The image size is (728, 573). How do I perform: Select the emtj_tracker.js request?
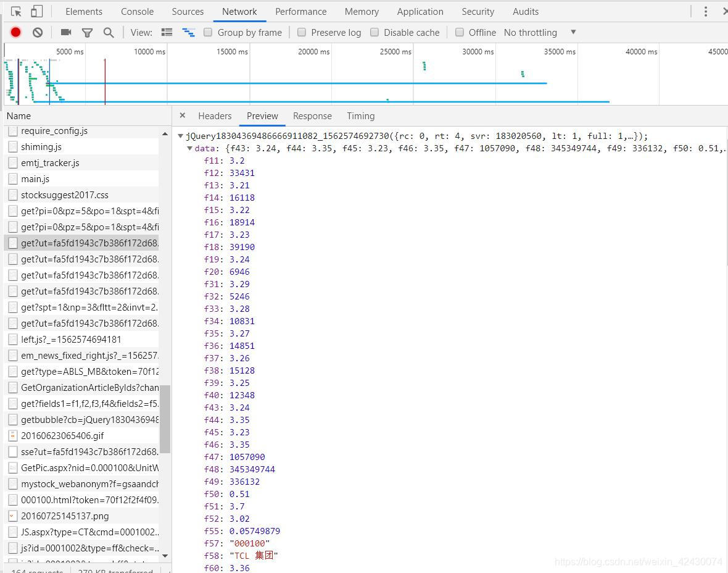click(81, 163)
